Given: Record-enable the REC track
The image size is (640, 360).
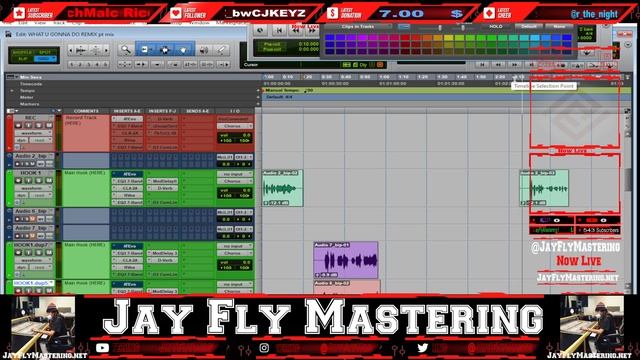Looking at the screenshot, I should coord(19,125).
